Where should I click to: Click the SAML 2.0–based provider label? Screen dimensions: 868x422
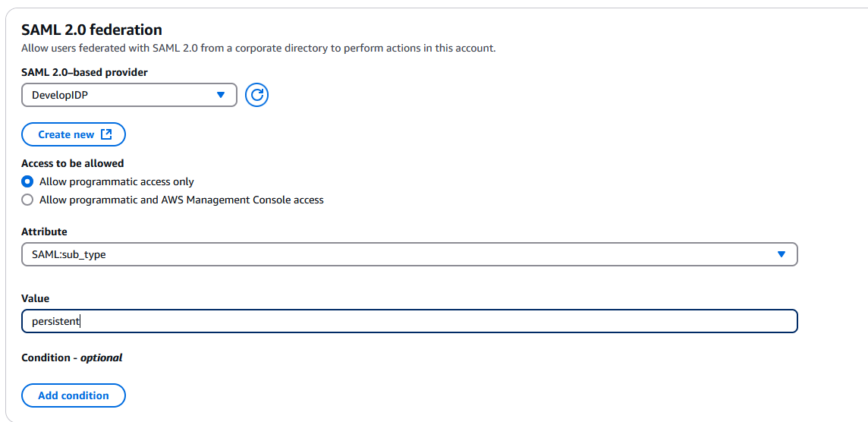[84, 72]
